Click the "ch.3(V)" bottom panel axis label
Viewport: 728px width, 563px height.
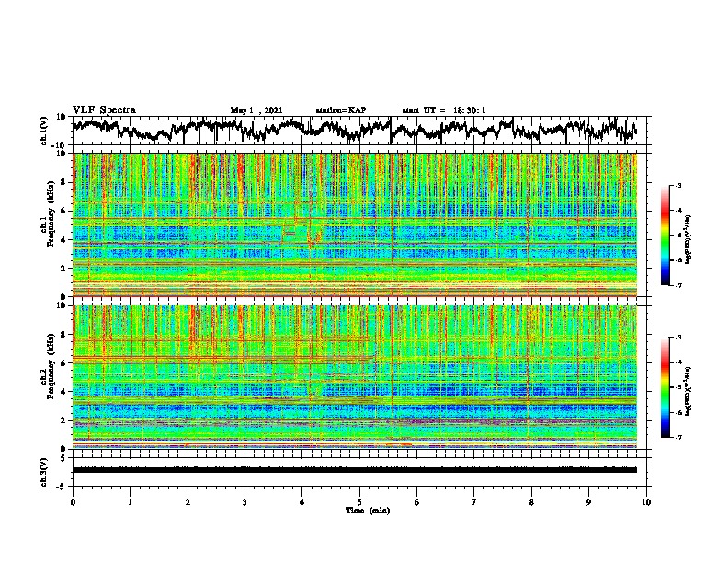[43, 472]
